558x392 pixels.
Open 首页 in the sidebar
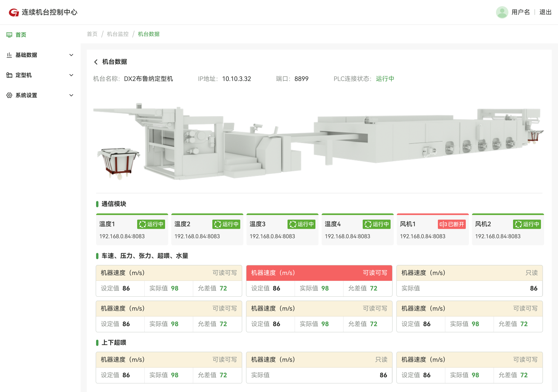[40, 35]
